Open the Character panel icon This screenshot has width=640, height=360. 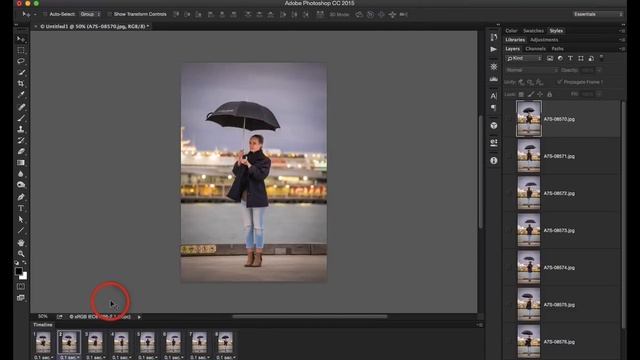point(494,96)
